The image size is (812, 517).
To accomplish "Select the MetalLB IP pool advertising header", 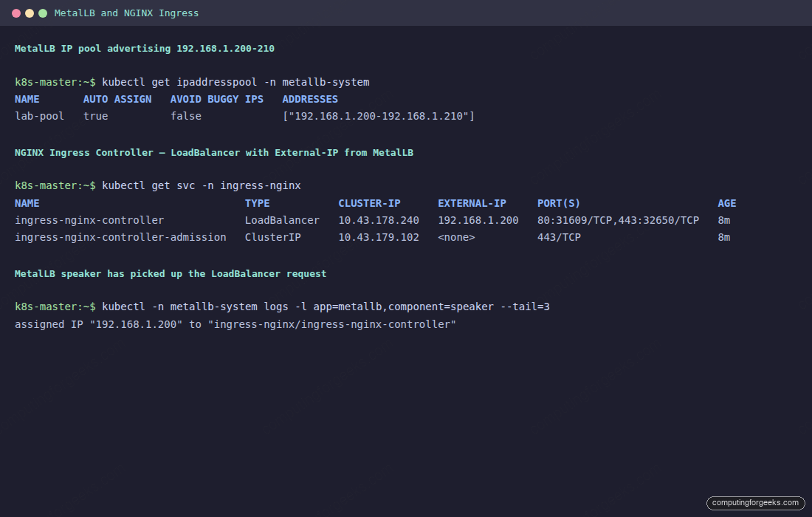I will [x=144, y=48].
